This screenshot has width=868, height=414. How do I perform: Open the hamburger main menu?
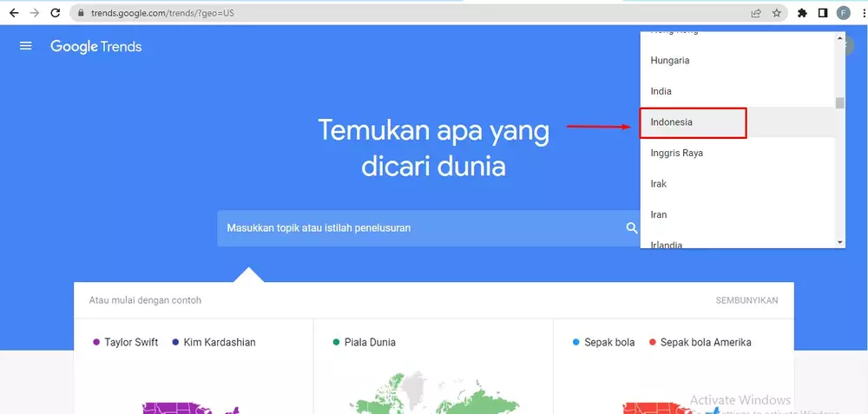pyautogui.click(x=25, y=46)
